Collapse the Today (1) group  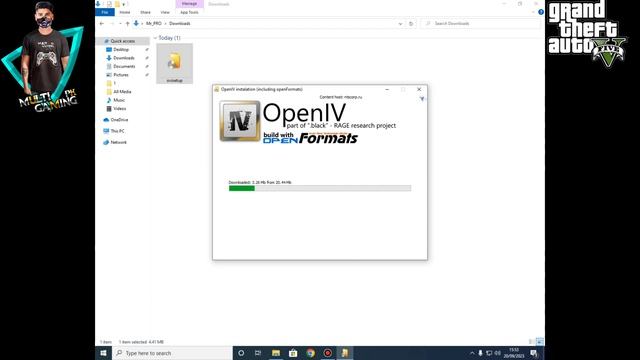click(x=155, y=38)
